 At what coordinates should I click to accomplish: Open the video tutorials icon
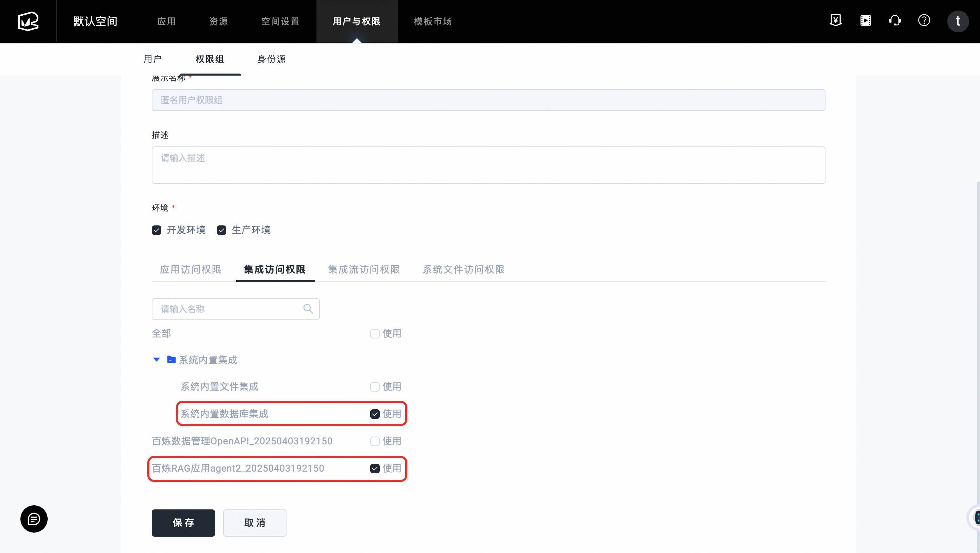tap(865, 20)
